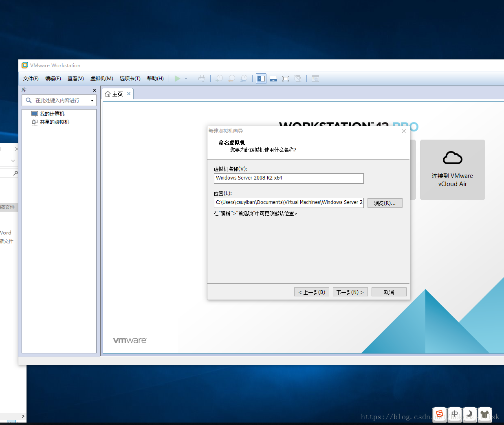Open the 选项卡(T) menu

[130, 79]
